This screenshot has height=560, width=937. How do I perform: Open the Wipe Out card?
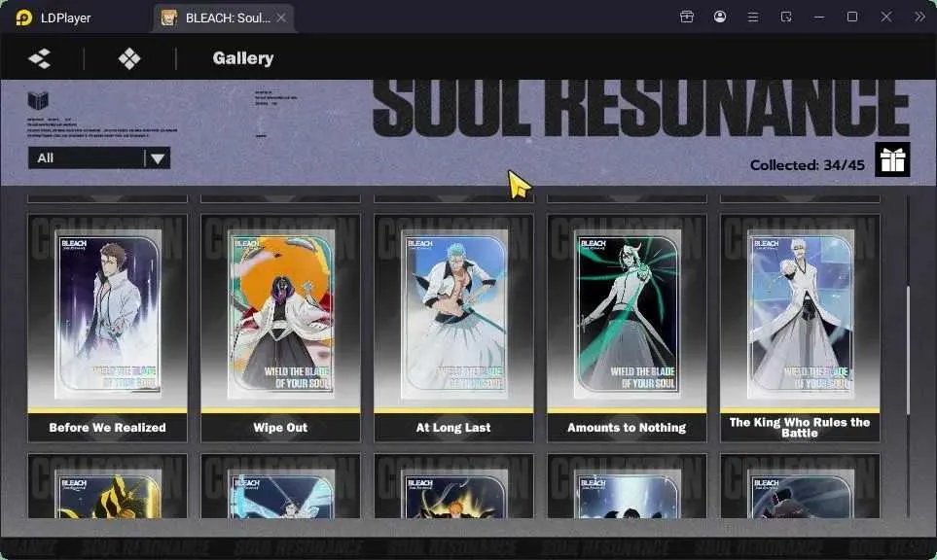(280, 328)
